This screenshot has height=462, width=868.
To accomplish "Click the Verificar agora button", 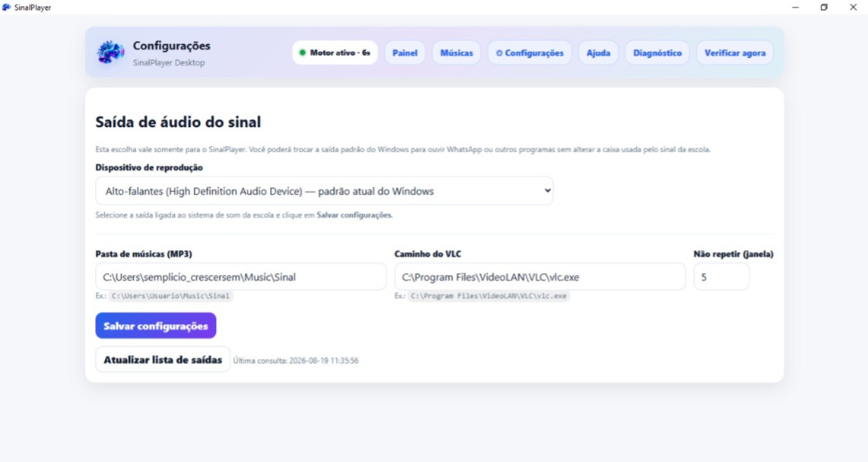I will pyautogui.click(x=735, y=53).
